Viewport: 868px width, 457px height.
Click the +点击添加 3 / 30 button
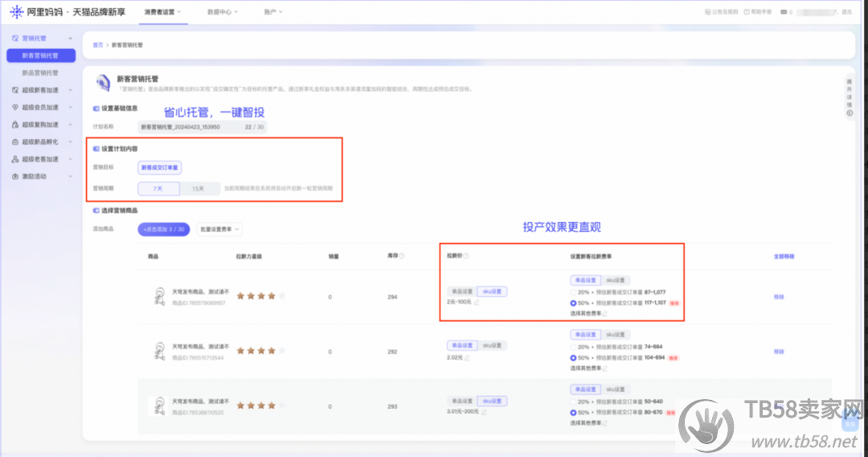click(x=164, y=229)
